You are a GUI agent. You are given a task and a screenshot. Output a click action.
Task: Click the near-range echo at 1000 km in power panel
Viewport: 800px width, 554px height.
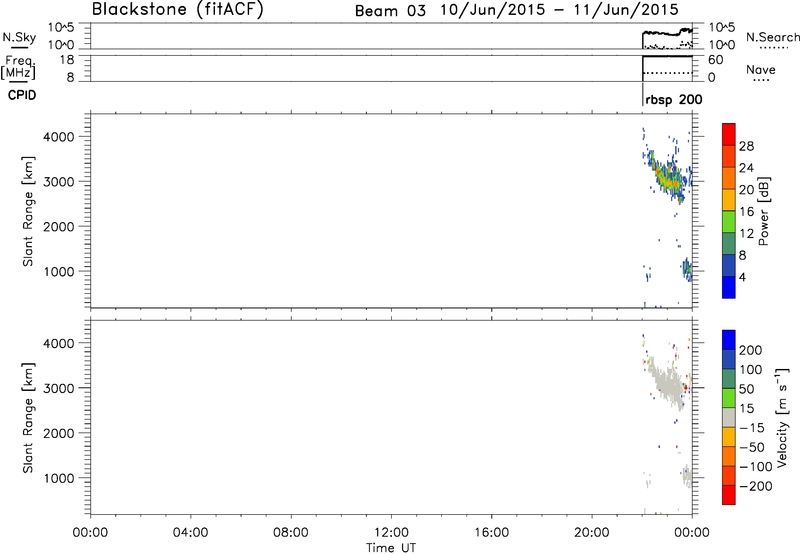pos(688,269)
